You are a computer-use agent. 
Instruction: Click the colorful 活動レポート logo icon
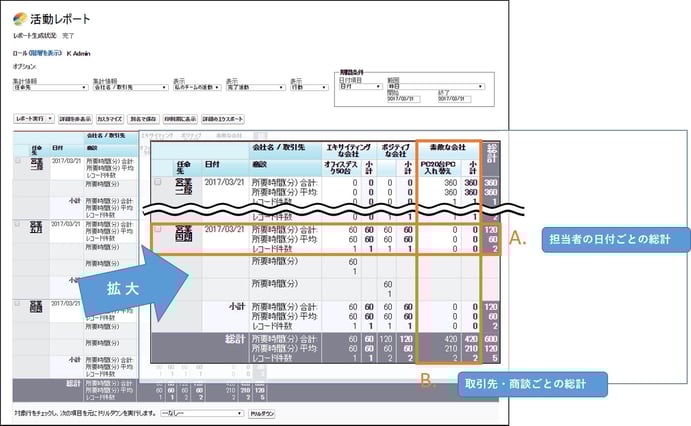click(x=20, y=19)
